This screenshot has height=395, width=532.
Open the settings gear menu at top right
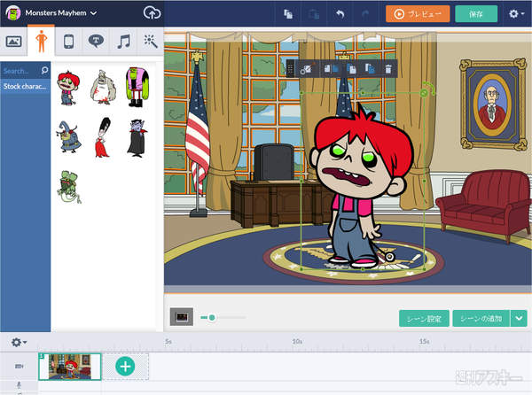(516, 14)
